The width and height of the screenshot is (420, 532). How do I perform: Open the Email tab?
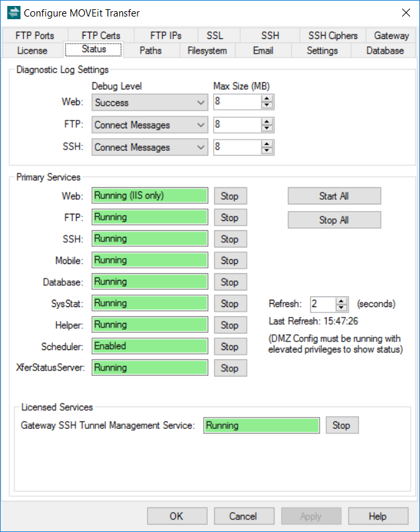pyautogui.click(x=263, y=50)
